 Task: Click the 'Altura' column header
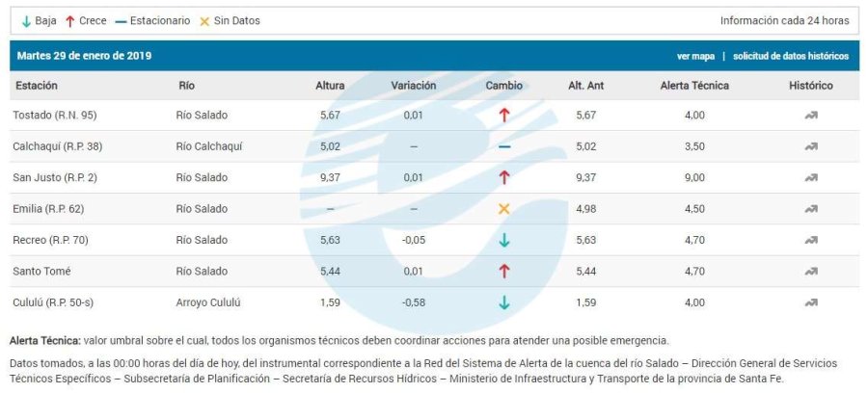point(330,86)
